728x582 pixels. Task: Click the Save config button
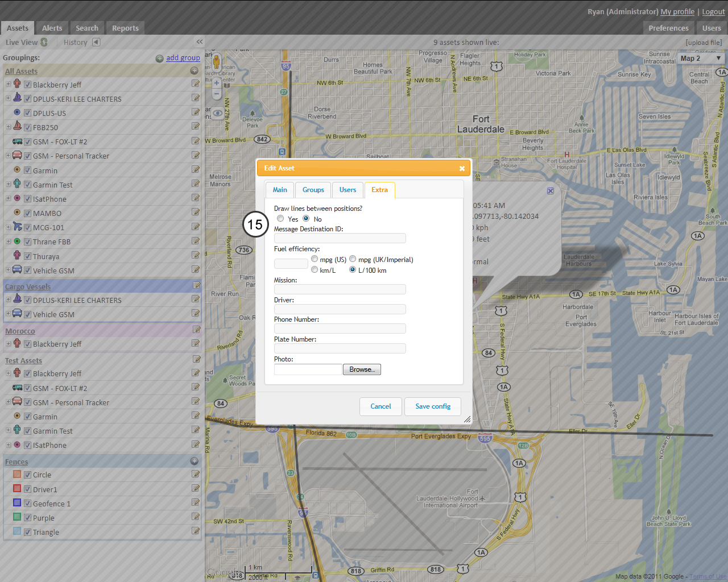(x=433, y=406)
